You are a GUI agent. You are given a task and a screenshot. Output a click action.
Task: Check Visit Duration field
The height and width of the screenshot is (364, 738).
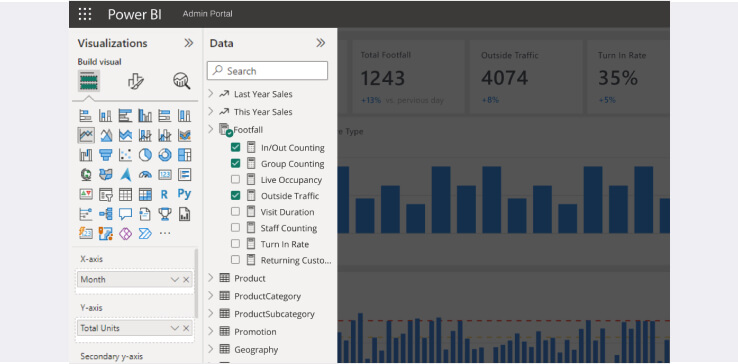235,211
